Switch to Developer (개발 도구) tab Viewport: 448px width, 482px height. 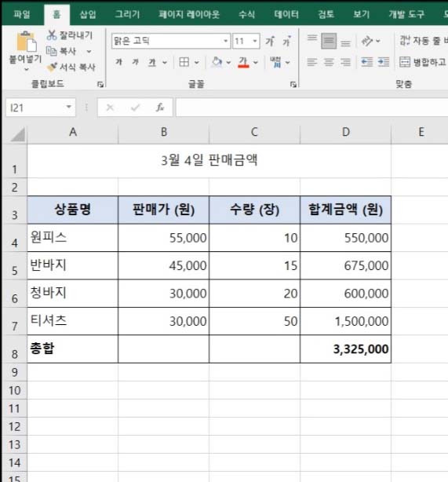pos(406,14)
